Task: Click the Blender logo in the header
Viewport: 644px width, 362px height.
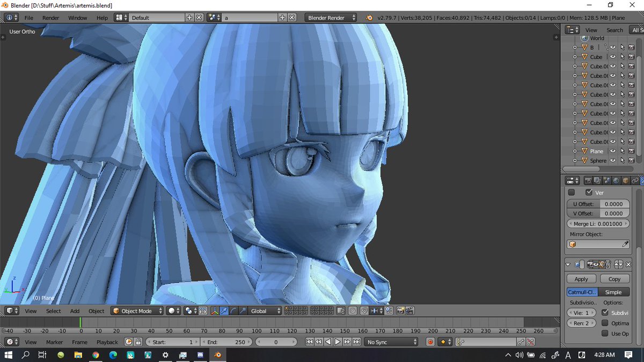Action: click(x=369, y=18)
